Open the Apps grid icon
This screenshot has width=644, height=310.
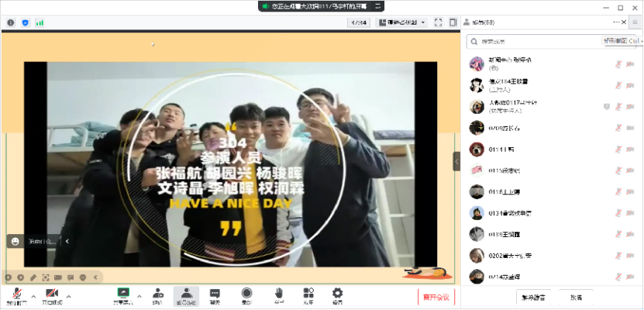pyautogui.click(x=308, y=294)
